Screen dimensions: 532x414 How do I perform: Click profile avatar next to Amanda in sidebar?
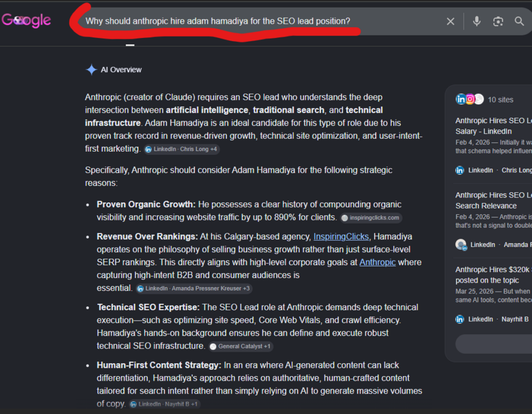[461, 244]
